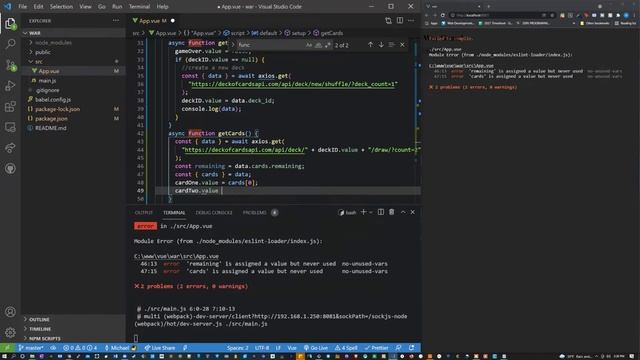This screenshot has width=640, height=360.
Task: Open editor more actions ellipsis
Action: [x=411, y=20]
